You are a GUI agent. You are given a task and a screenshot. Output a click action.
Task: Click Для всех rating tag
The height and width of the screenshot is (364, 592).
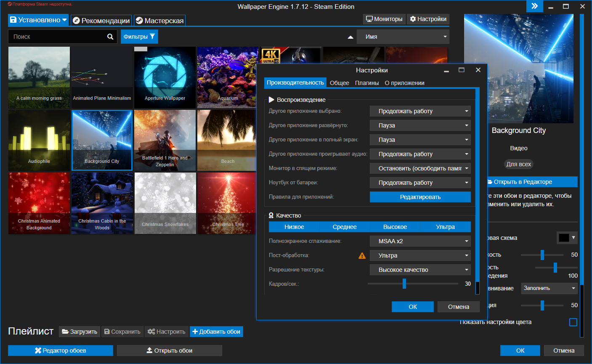pyautogui.click(x=519, y=164)
